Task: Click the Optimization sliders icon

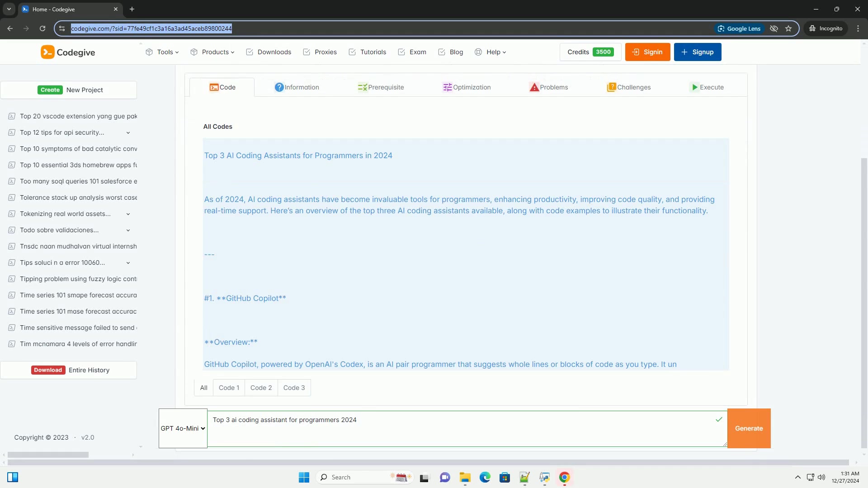Action: coord(448,87)
